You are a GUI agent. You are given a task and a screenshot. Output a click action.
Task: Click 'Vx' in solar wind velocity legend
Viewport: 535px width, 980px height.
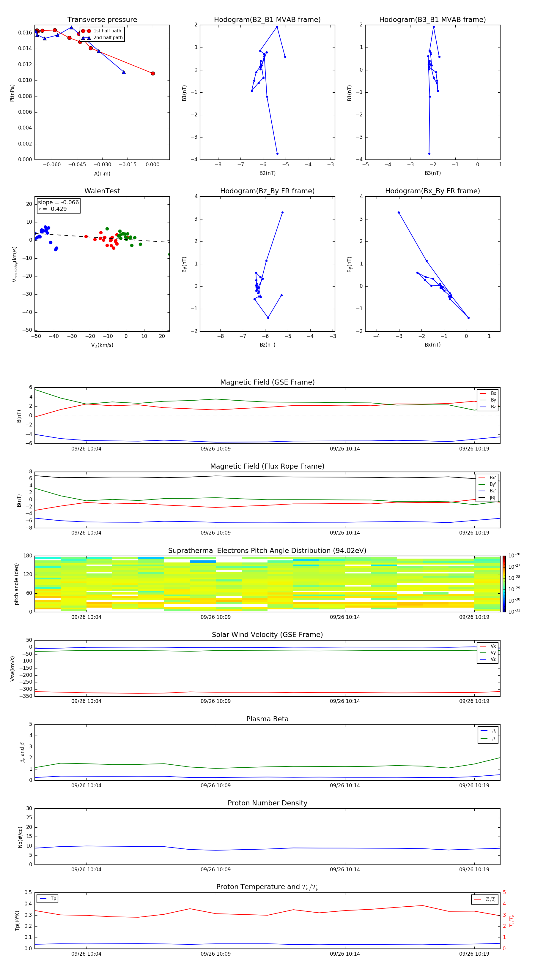tap(488, 647)
